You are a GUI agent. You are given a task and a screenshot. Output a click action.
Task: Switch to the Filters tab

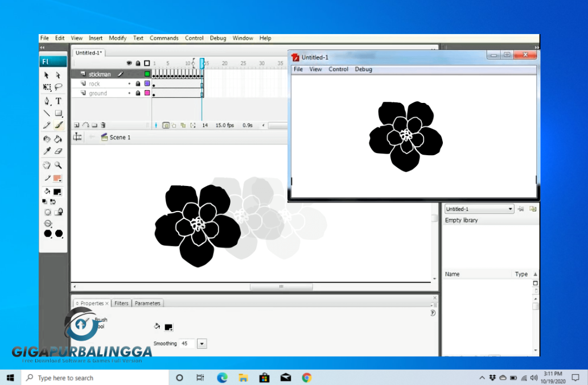121,303
